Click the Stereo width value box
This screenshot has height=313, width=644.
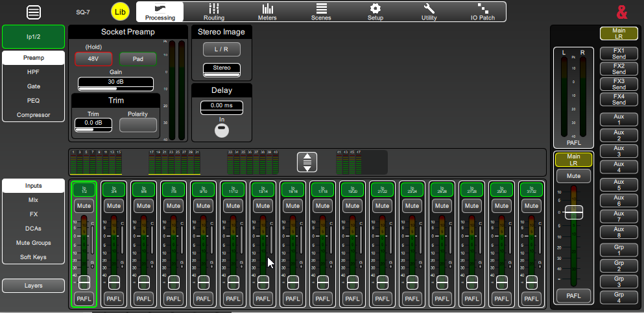[222, 70]
